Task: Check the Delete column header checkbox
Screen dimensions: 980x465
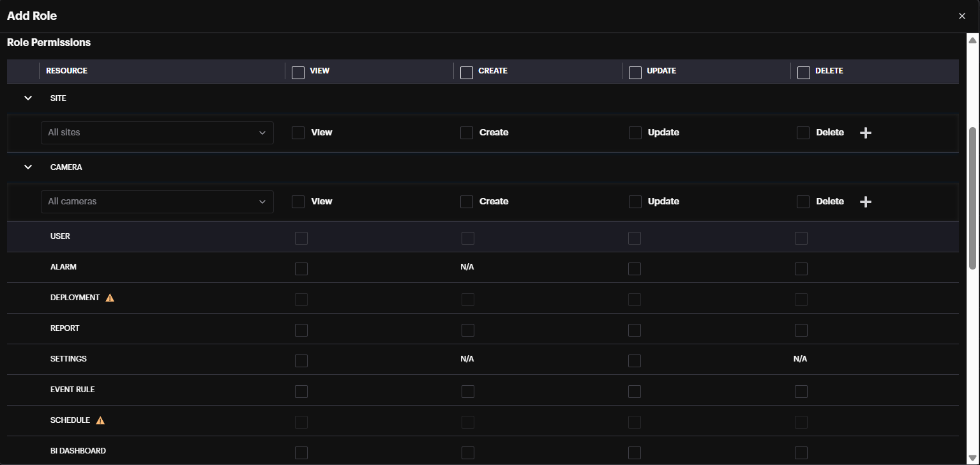Action: 804,72
